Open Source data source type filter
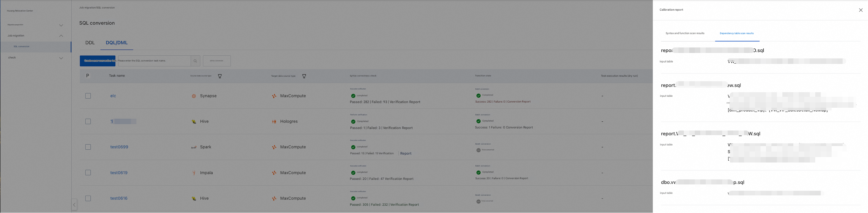The width and height of the screenshot is (868, 213). coord(220,76)
